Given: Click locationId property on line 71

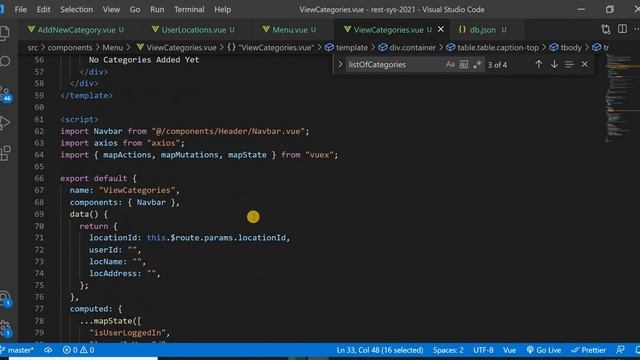Looking at the screenshot, I should click(x=113, y=238).
